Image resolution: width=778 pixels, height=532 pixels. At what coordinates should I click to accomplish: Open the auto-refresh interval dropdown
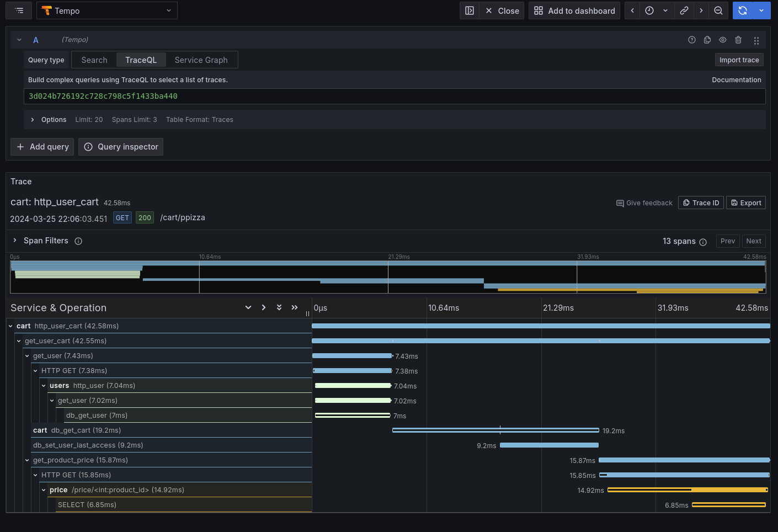click(761, 10)
